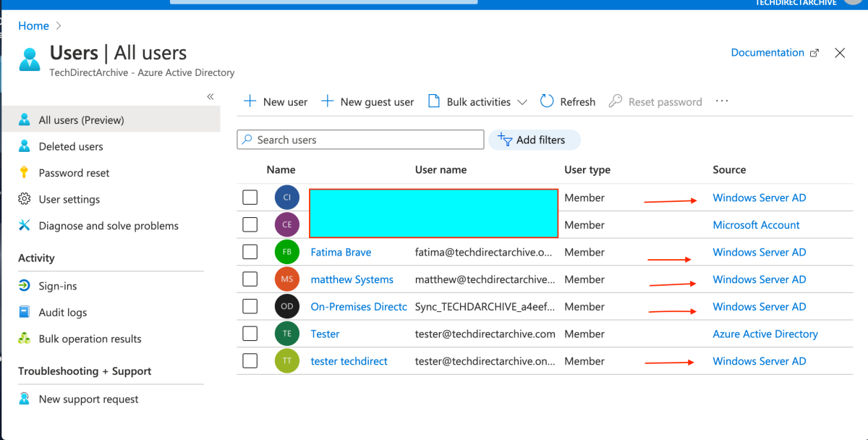868x440 pixels.
Task: Click the User type column header
Action: 587,170
